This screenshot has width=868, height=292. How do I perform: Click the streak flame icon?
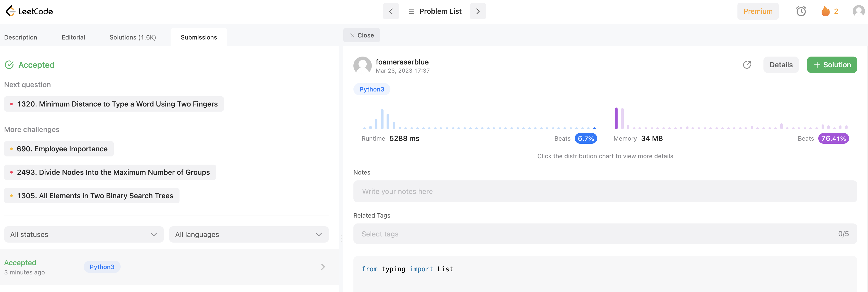[x=825, y=11]
